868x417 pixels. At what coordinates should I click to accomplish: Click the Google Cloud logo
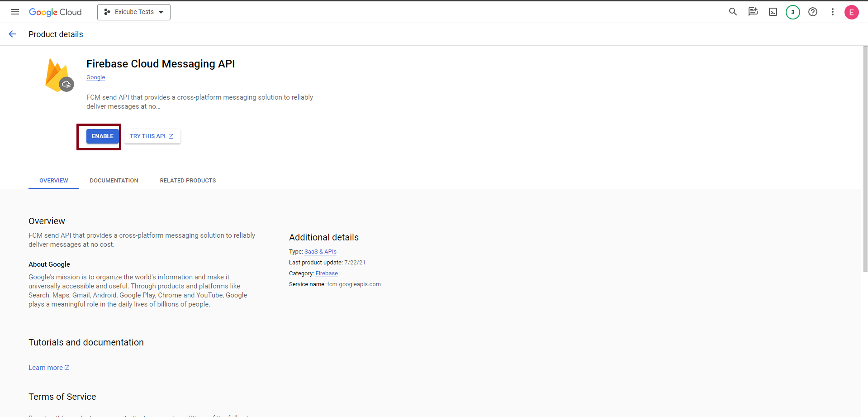click(x=55, y=12)
